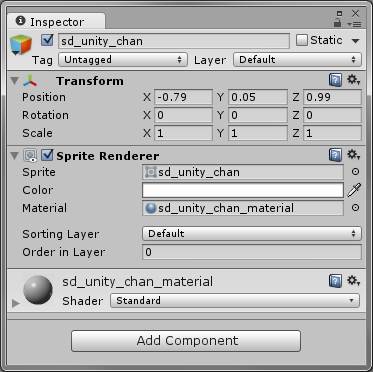Open the Sprite Renderer gear settings menu
The image size is (373, 372).
pyautogui.click(x=353, y=155)
